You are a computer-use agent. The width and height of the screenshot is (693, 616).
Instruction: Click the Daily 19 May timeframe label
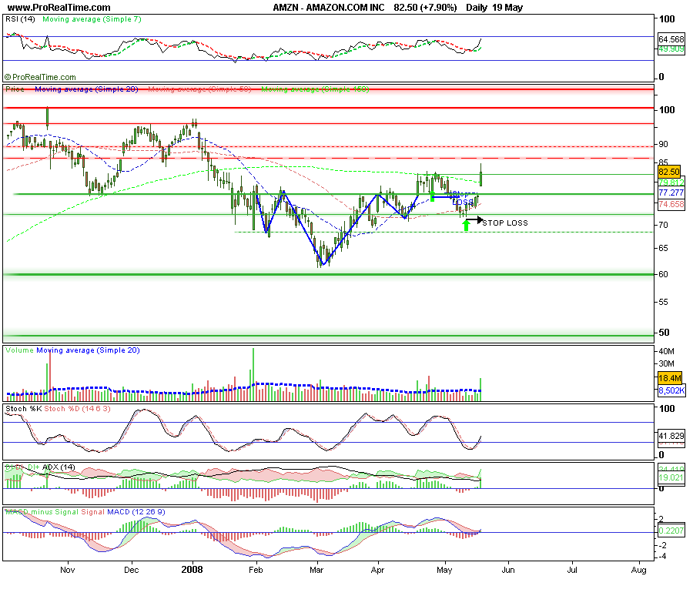pyautogui.click(x=494, y=8)
